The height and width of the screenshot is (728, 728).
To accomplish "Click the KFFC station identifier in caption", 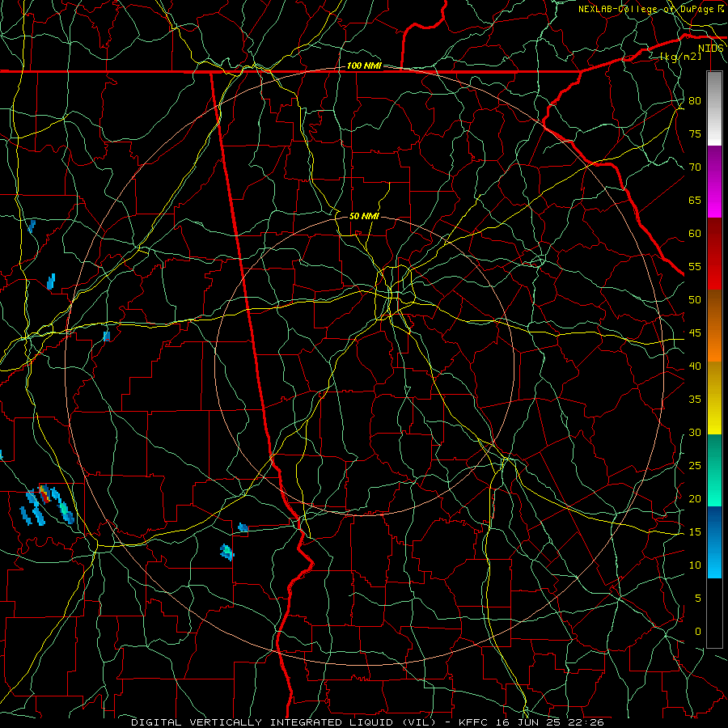I will [475, 722].
